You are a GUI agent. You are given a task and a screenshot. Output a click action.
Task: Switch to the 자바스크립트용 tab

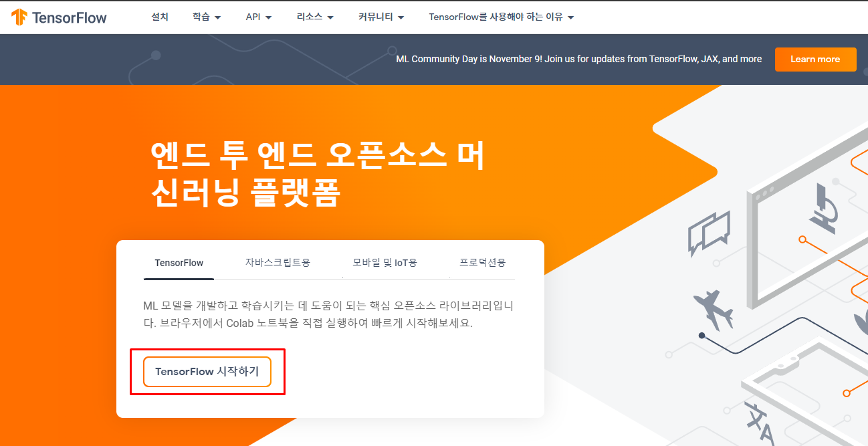coord(278,263)
